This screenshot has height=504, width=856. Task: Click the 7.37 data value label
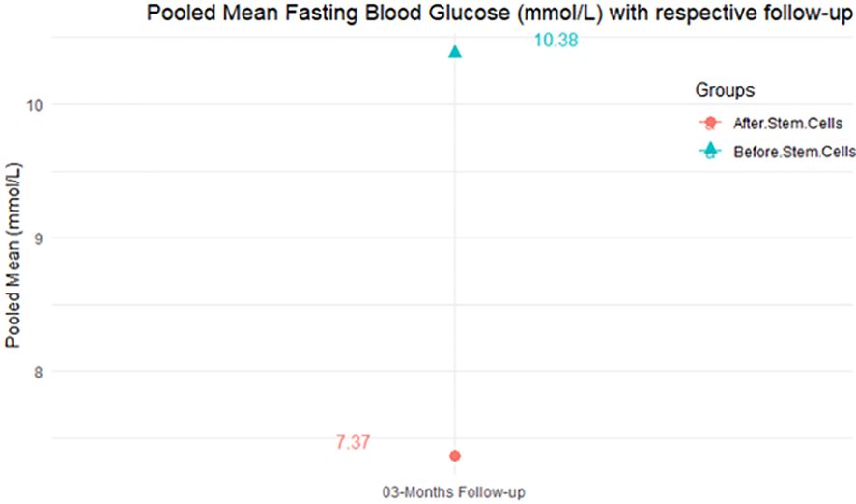(354, 442)
